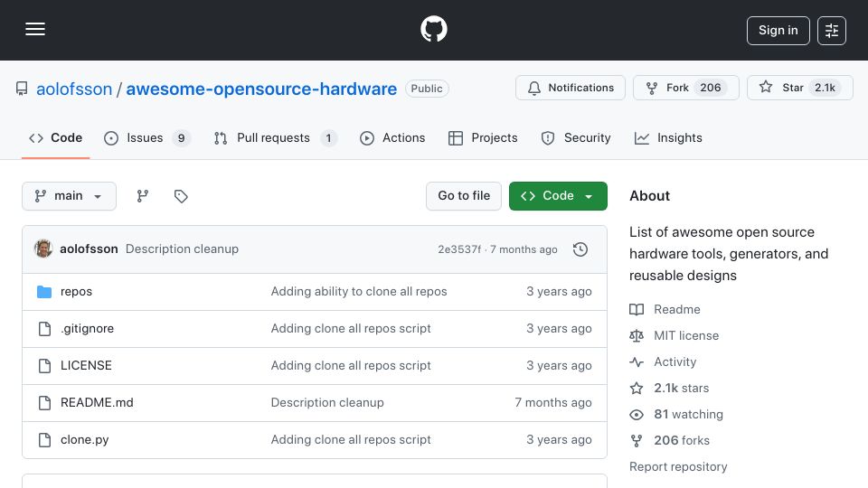Click the file icon next to LICENSE
Viewport: 868px width, 488px height.
tap(44, 366)
